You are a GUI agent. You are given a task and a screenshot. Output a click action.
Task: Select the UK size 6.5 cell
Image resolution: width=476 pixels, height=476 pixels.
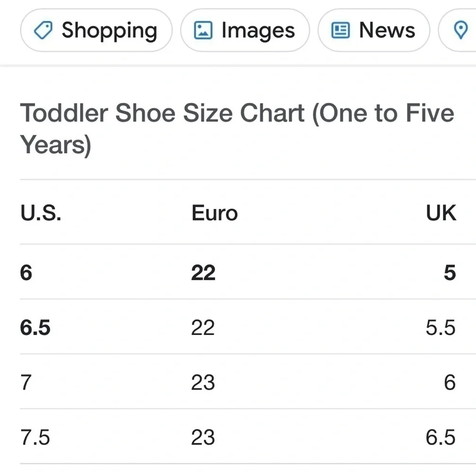pyautogui.click(x=440, y=437)
